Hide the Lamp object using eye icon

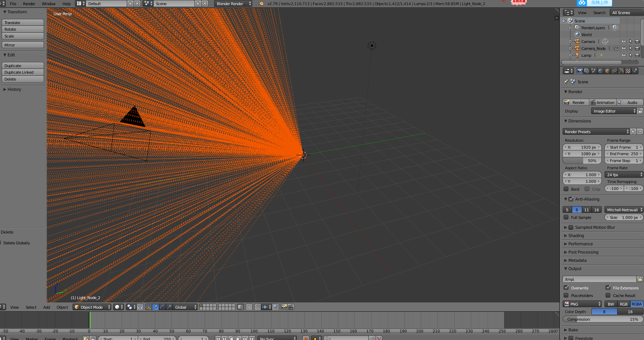pyautogui.click(x=624, y=55)
